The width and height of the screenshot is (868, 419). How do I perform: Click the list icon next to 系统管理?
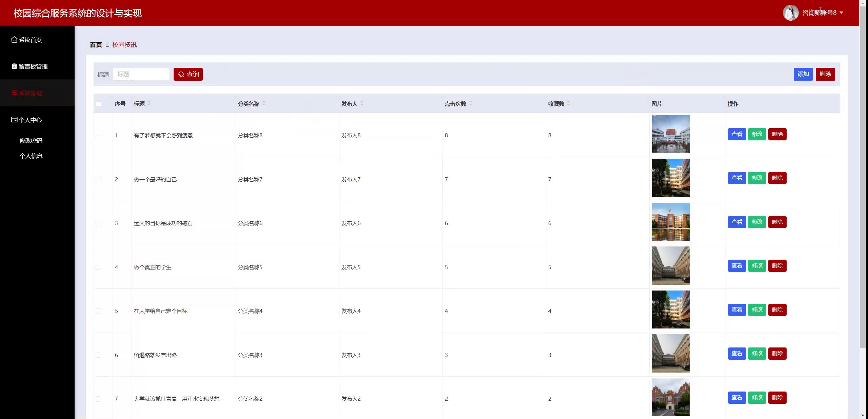pos(14,93)
